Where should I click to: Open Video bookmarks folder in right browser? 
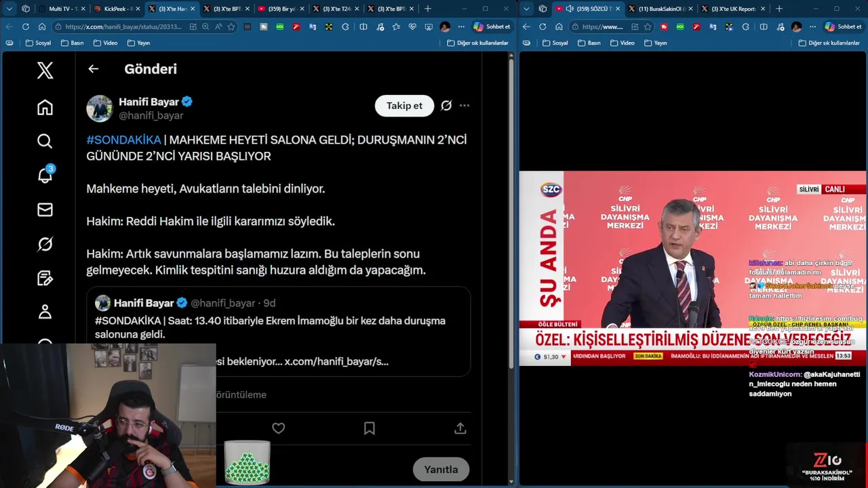622,43
